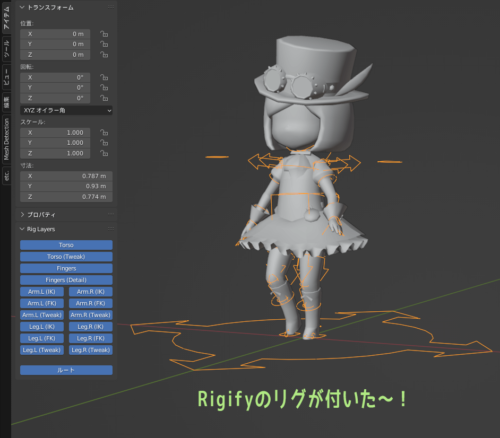Lock the Scale Z axis

coord(104,153)
